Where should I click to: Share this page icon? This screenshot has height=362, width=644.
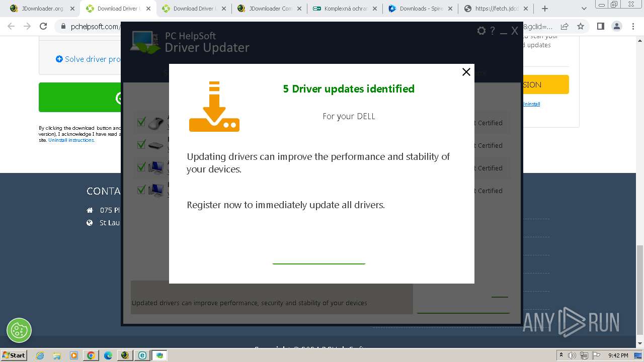point(565,26)
